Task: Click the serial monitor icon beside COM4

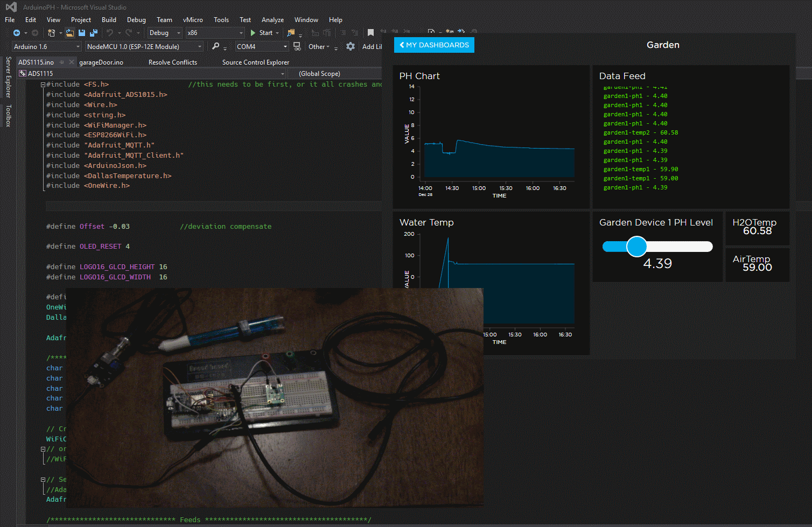Action: [x=297, y=46]
